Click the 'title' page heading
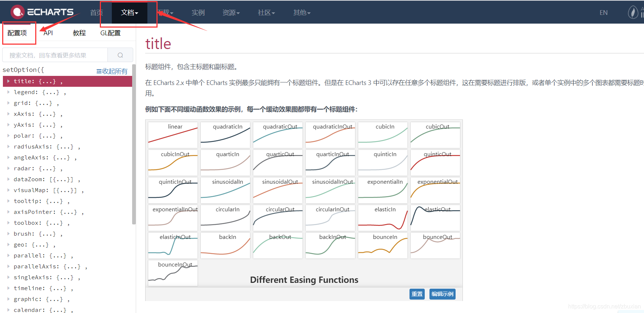This screenshot has width=644, height=313. click(x=158, y=44)
